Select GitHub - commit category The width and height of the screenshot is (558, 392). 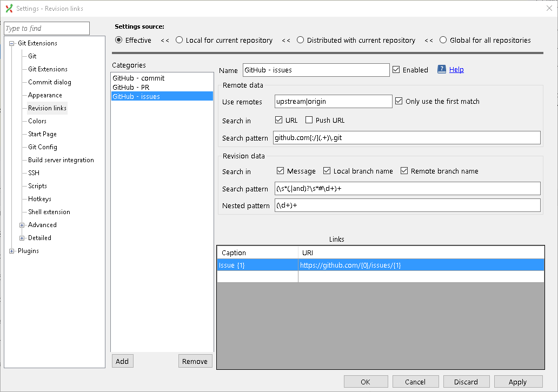coord(162,78)
